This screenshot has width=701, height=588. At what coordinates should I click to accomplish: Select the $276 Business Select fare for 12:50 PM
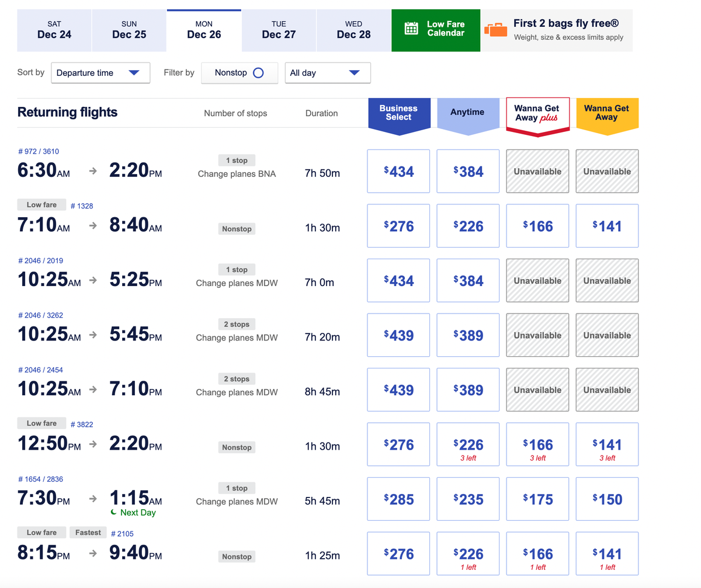[x=398, y=444]
